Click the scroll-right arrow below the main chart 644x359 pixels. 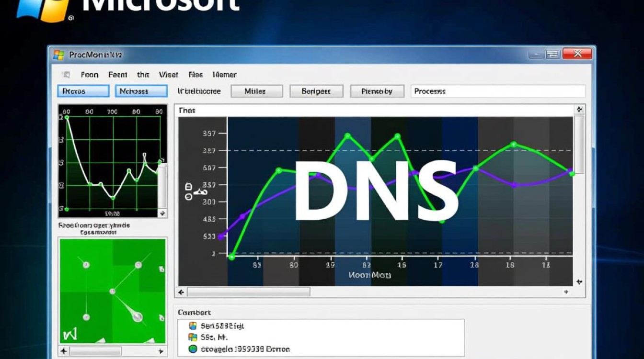tap(566, 292)
